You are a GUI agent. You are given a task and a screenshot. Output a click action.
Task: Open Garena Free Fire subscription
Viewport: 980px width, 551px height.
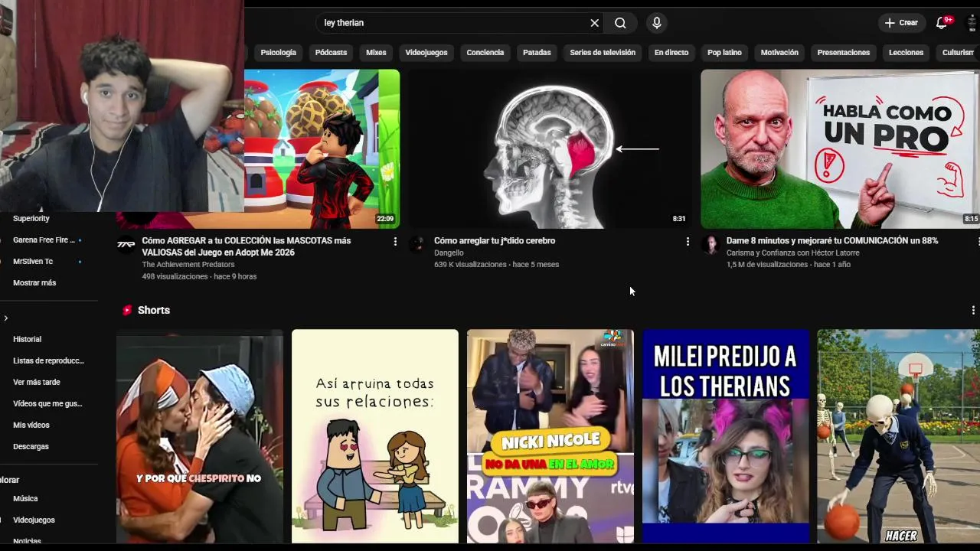44,240
